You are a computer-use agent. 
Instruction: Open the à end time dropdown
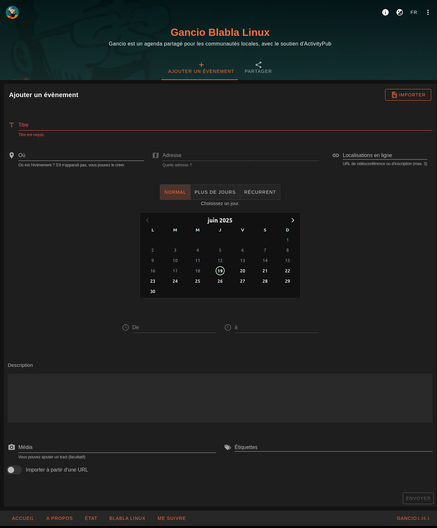coord(276,327)
